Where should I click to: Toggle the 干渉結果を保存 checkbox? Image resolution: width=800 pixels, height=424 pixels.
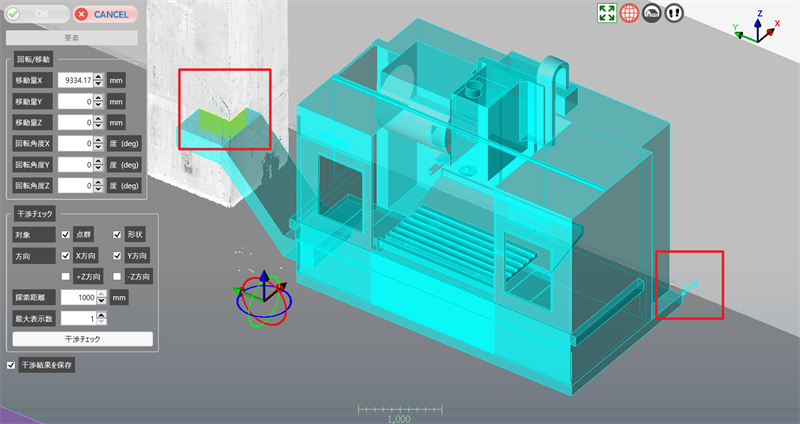(12, 365)
